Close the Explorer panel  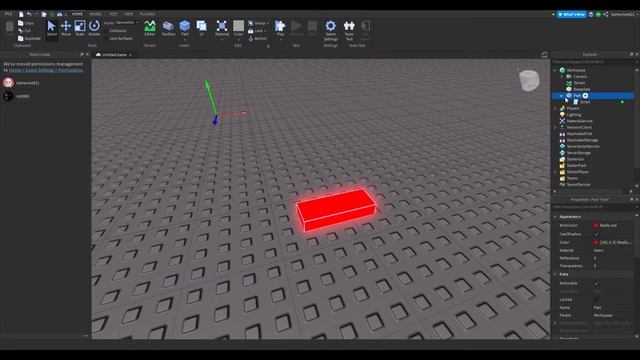coord(637,54)
